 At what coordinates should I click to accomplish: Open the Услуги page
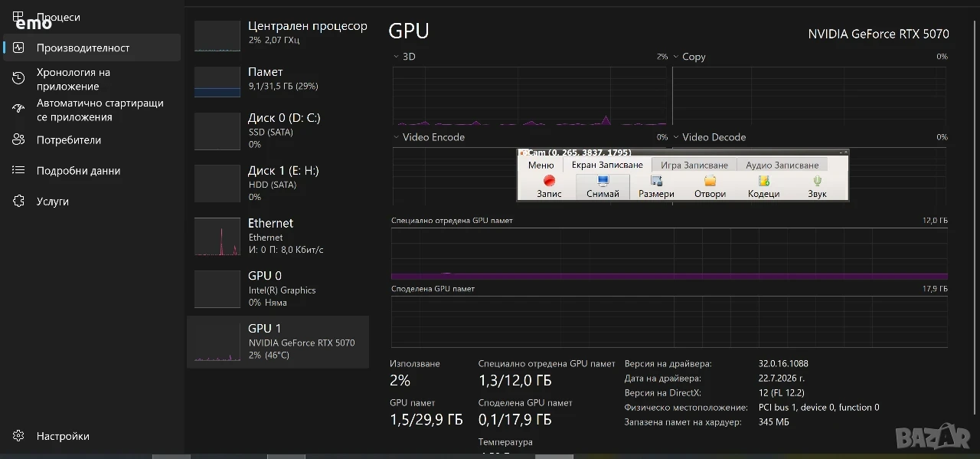pos(92,202)
